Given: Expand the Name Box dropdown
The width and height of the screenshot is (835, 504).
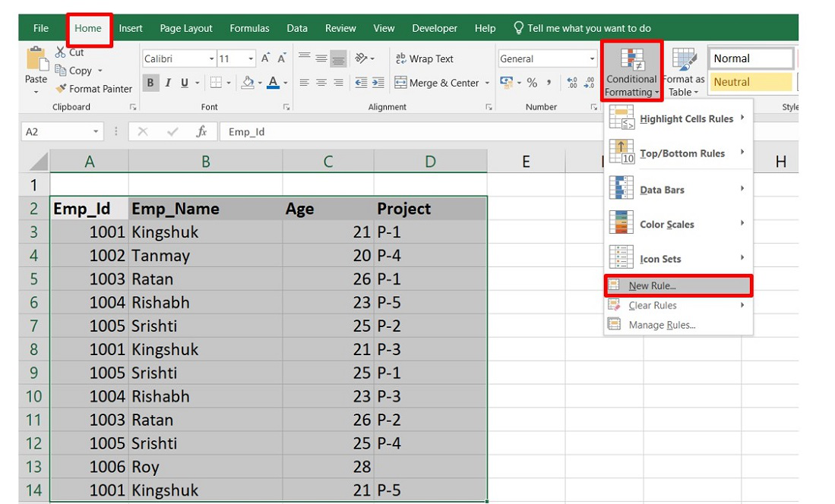Looking at the screenshot, I should click(95, 131).
